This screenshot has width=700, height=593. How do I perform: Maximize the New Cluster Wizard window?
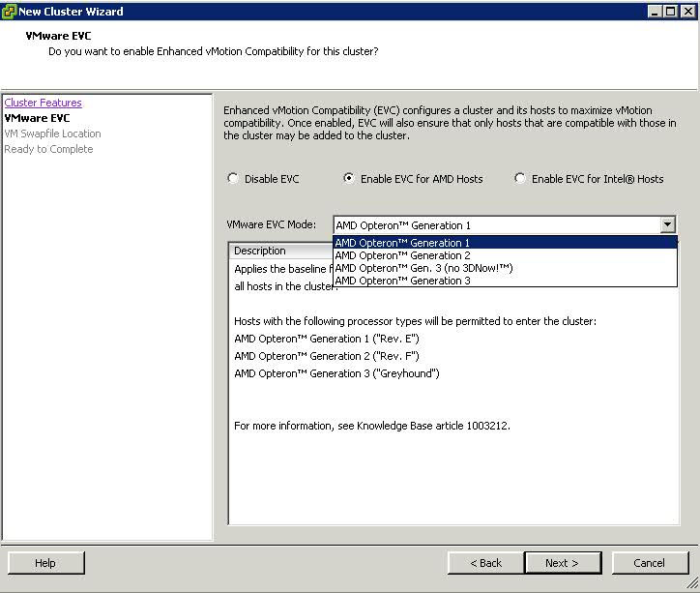click(671, 12)
